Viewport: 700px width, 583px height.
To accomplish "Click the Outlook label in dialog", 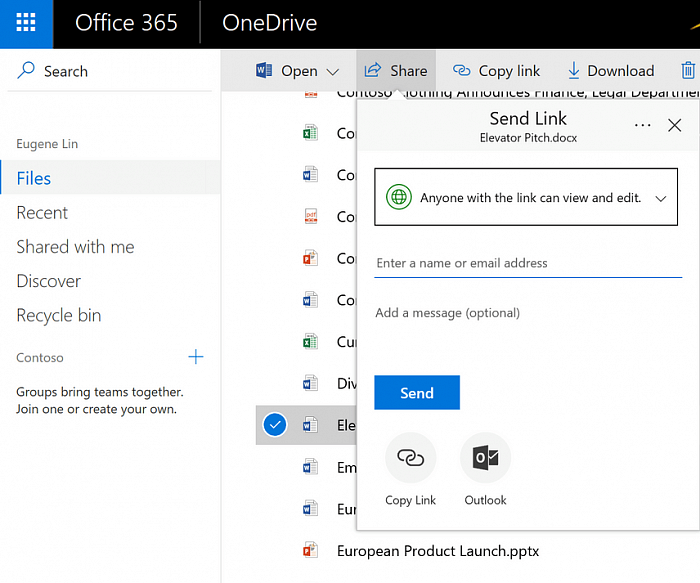I will click(x=485, y=500).
